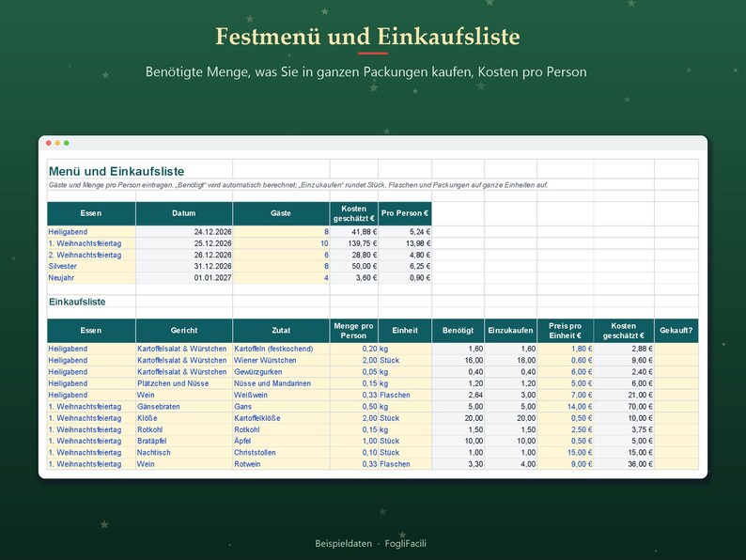Screen dimensions: 746x560
Task: Click the 'Benötigt' column header
Action: tap(458, 331)
